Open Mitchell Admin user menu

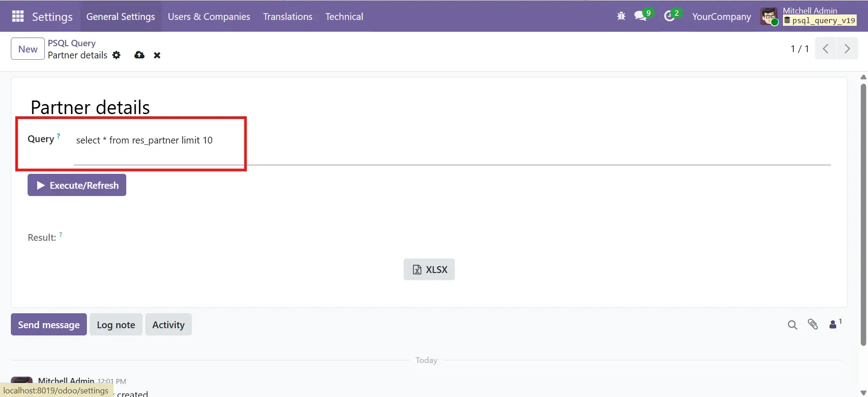(x=809, y=16)
